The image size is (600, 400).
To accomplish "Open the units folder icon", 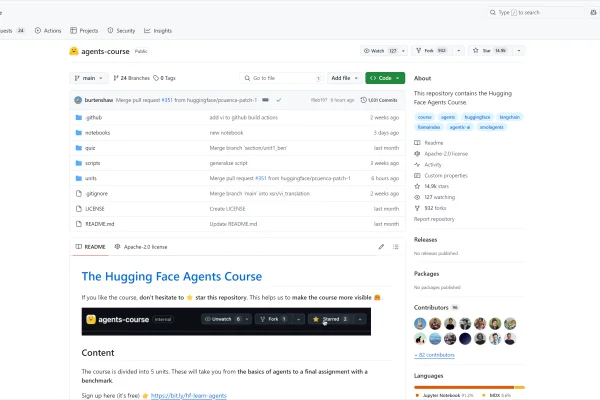I will (x=79, y=178).
